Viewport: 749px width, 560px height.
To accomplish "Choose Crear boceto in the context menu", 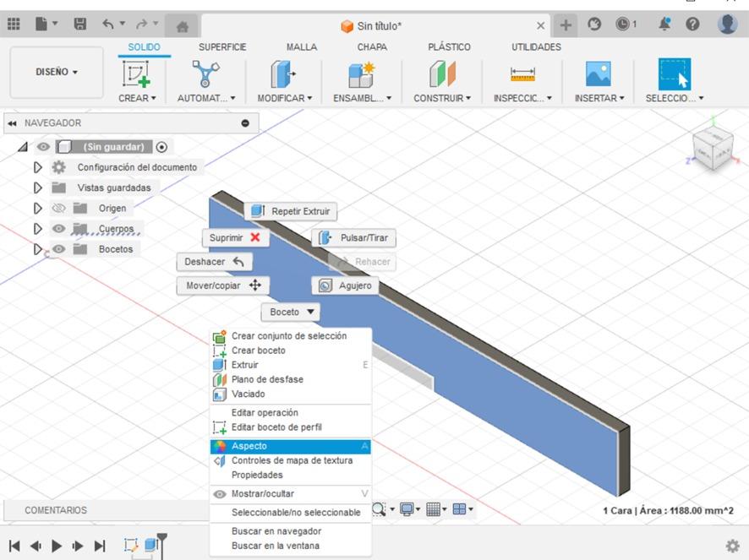I will 291,351.
